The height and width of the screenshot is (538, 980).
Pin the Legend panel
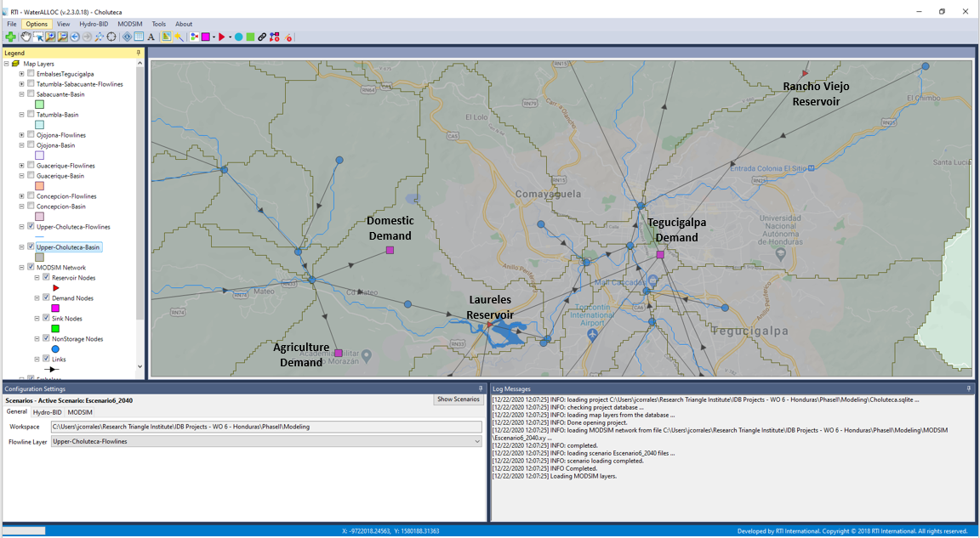(x=138, y=53)
